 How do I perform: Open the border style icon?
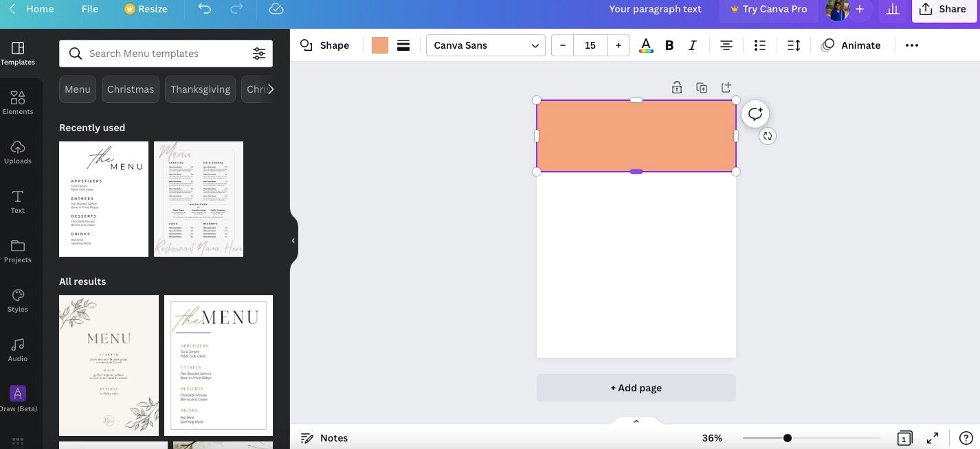(403, 45)
